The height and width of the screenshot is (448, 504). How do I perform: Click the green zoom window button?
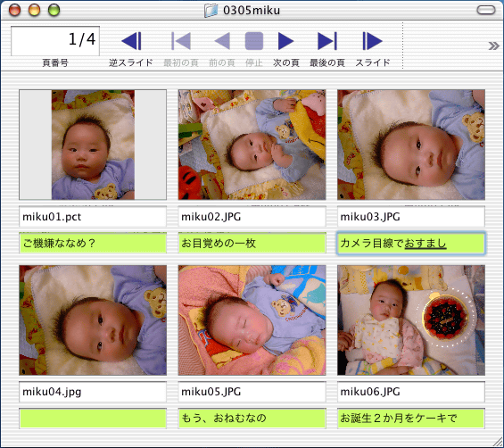coord(54,10)
